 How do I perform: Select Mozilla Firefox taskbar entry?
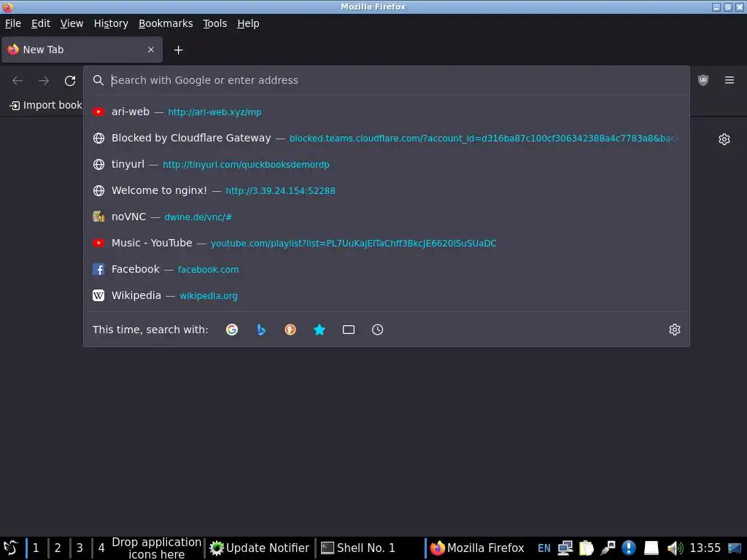coord(477,548)
